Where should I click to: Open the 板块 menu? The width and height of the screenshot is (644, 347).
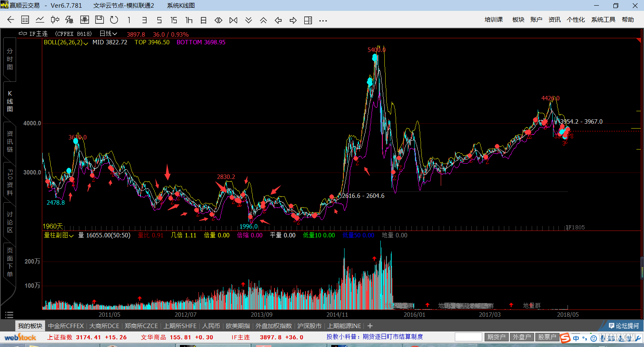point(518,20)
